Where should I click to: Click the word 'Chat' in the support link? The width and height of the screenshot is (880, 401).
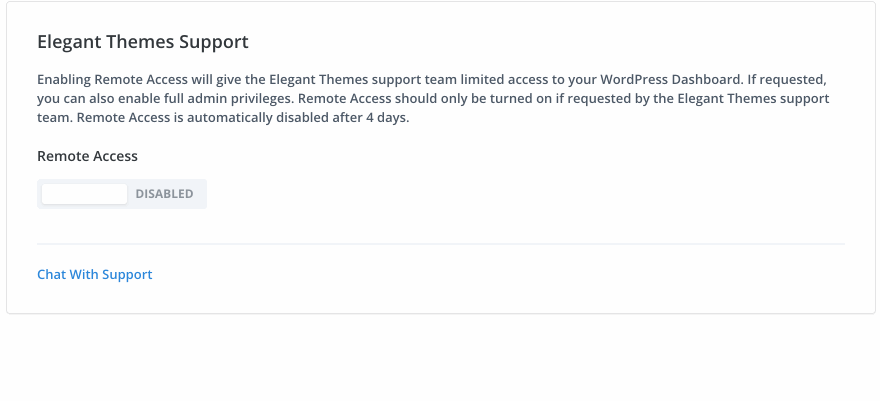[51, 274]
